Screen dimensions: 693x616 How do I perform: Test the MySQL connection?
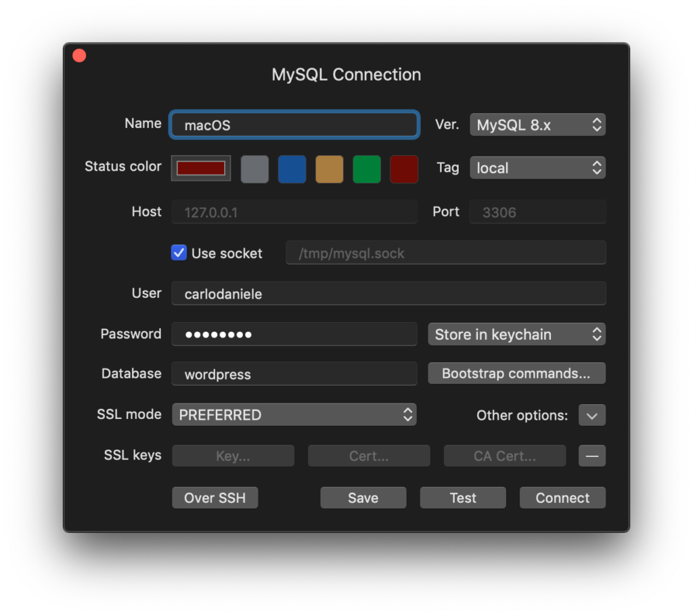[463, 498]
